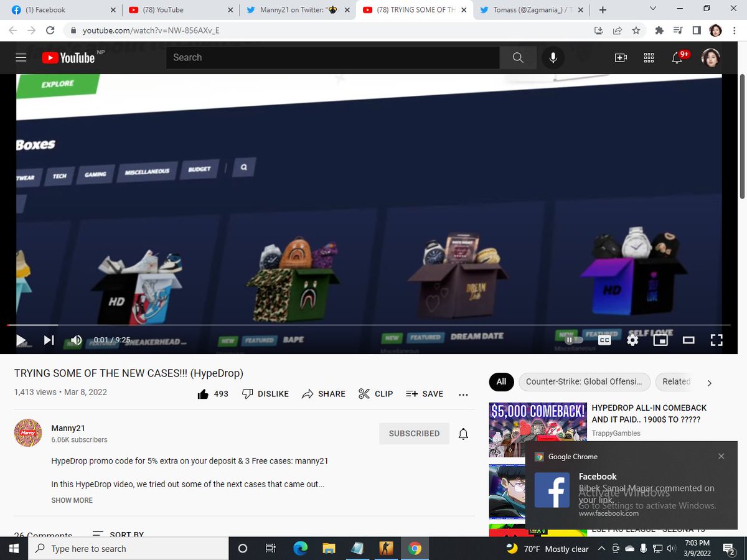
Task: Toggle the Manny21 channel notification bell
Action: (x=463, y=434)
